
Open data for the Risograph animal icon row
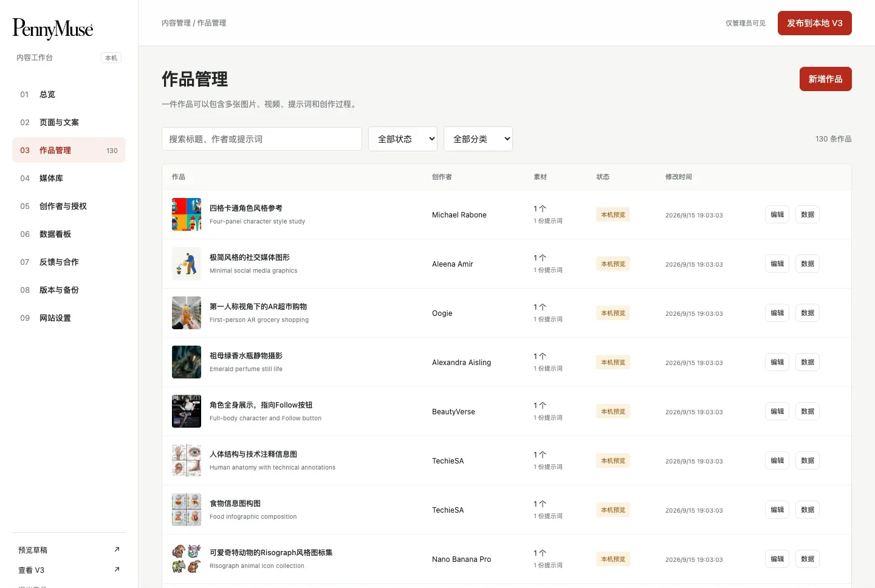coord(808,559)
